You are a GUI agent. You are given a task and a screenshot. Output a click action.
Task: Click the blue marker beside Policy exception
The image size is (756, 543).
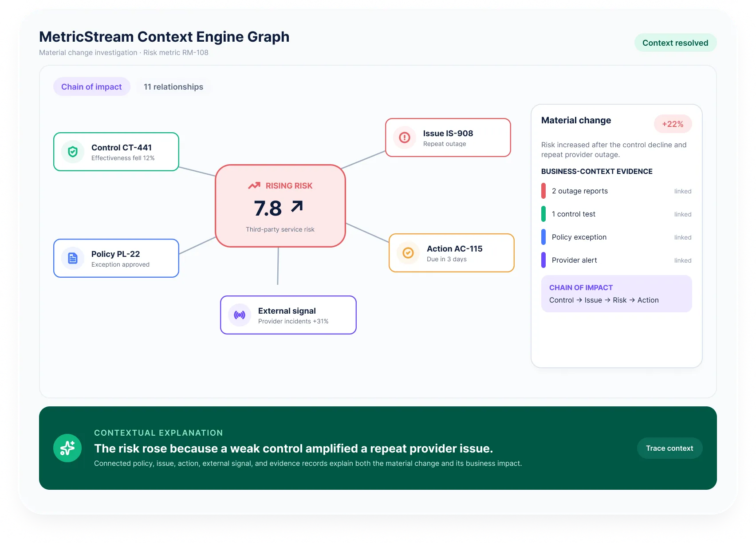pyautogui.click(x=543, y=237)
